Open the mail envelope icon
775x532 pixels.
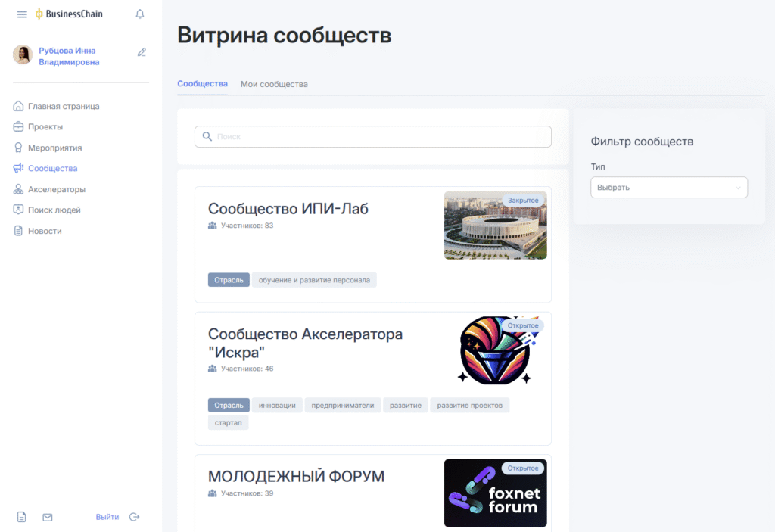pos(48,517)
